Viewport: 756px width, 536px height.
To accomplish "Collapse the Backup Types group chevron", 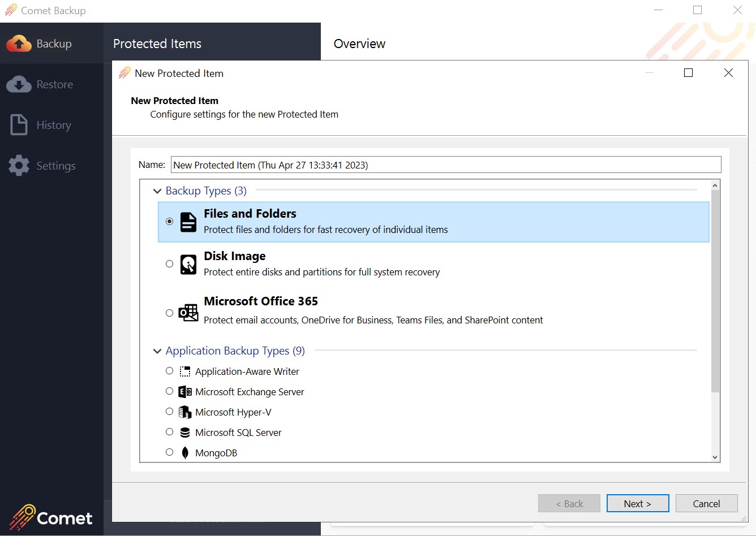I will 157,191.
